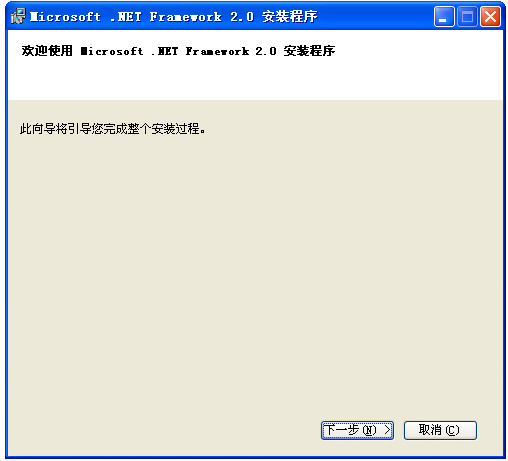
Task: Click the title bar text Microsoft .NET Framework 2.0
Action: pos(142,17)
